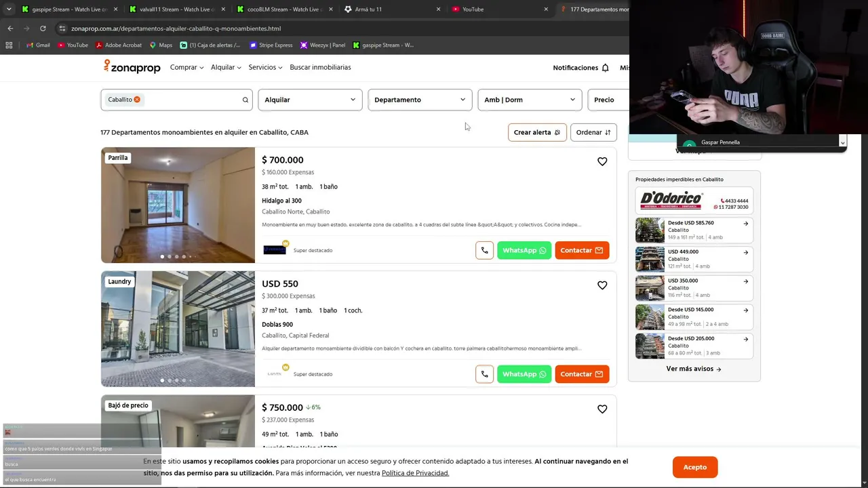Call advertiser of Hidalgo al 300 listing
Screen dimensions: 868x488
pyautogui.click(x=484, y=250)
